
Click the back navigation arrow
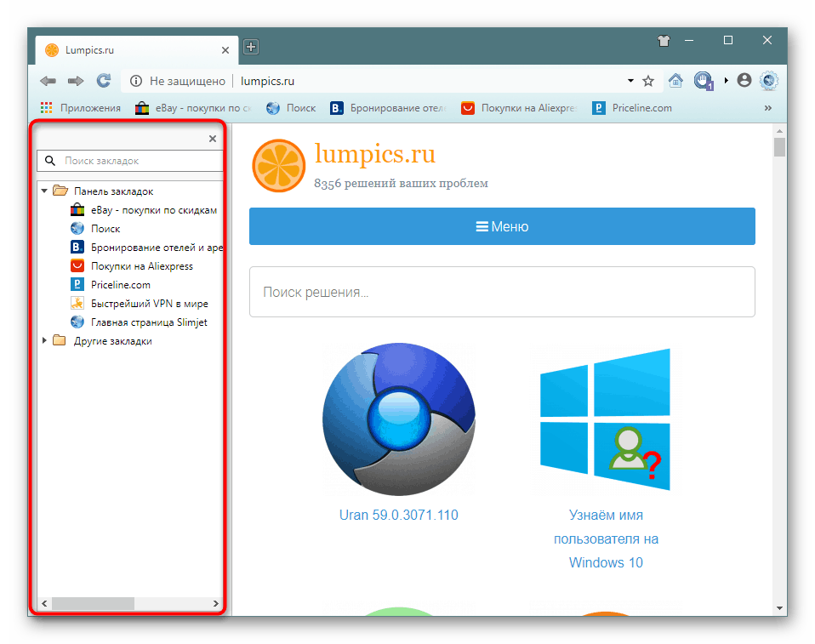[48, 80]
